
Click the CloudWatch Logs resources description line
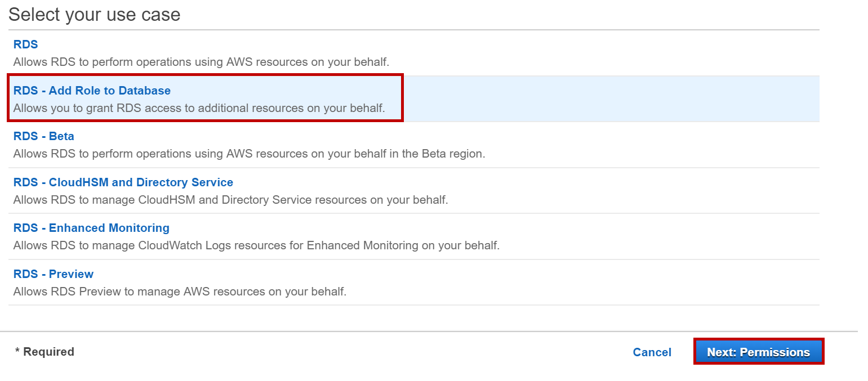[x=256, y=245]
